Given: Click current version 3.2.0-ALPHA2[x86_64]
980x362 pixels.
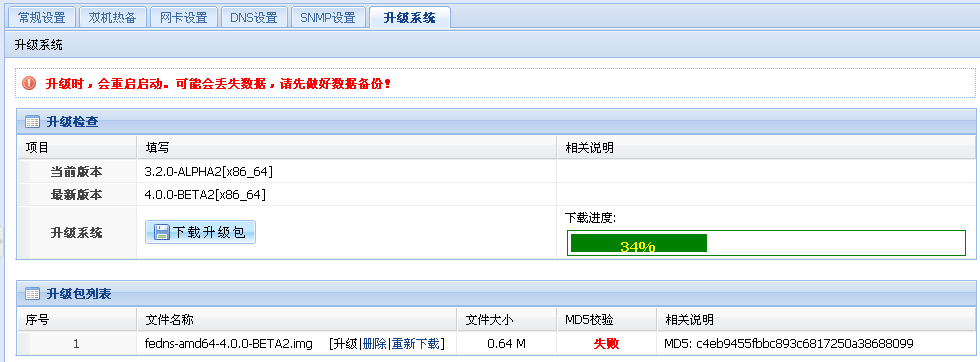Looking at the screenshot, I should [209, 171].
